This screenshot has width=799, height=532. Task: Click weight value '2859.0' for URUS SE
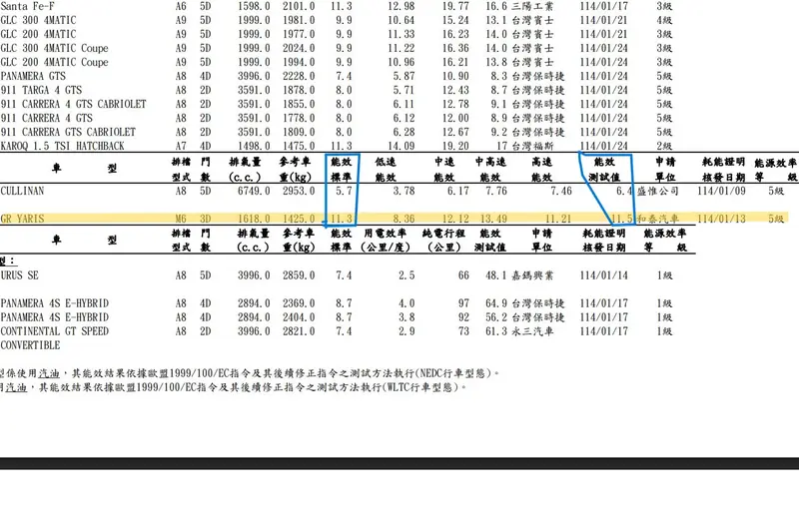(299, 275)
